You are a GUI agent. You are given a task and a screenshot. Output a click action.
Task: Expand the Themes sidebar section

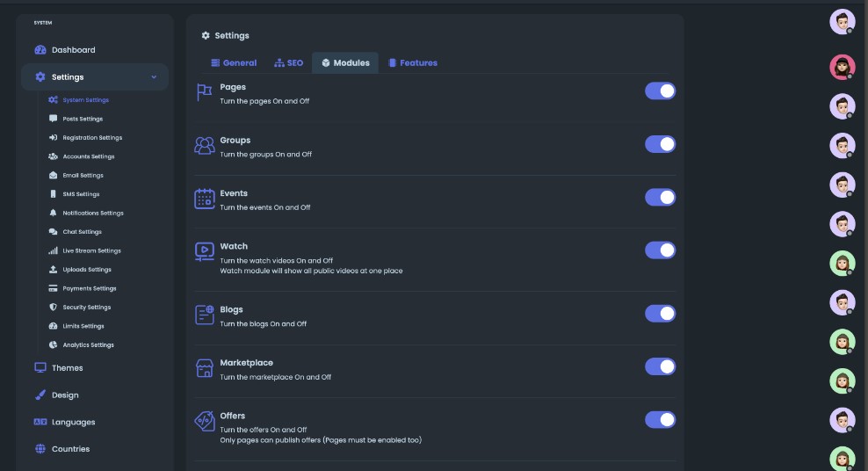pyautogui.click(x=67, y=368)
